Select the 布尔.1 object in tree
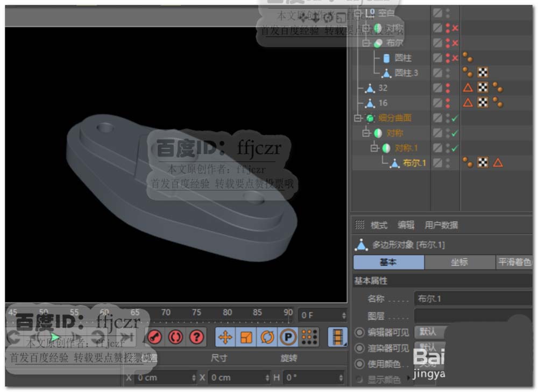This screenshot has width=538, height=392. point(414,163)
